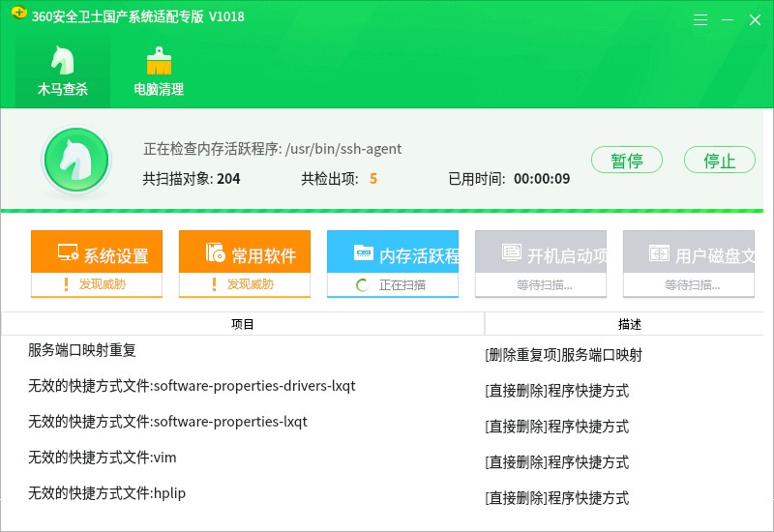
Task: Click 发现威胁 under 系统设置
Action: point(103,284)
